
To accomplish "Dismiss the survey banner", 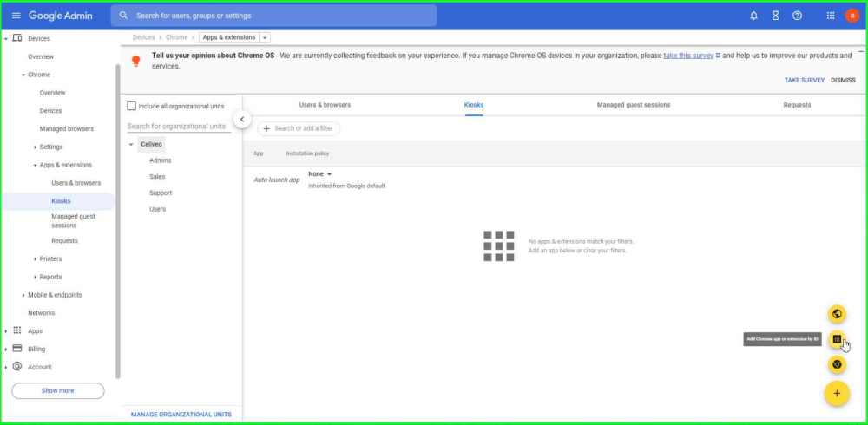I will [843, 81].
